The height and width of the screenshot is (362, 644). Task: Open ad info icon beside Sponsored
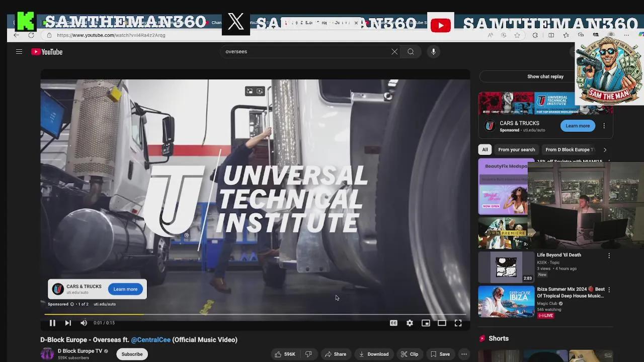pyautogui.click(x=72, y=304)
